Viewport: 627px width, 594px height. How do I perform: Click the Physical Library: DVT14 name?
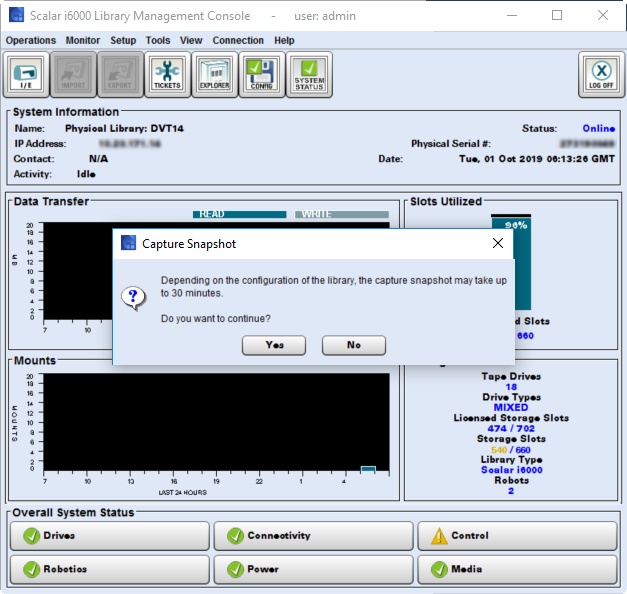pyautogui.click(x=124, y=128)
